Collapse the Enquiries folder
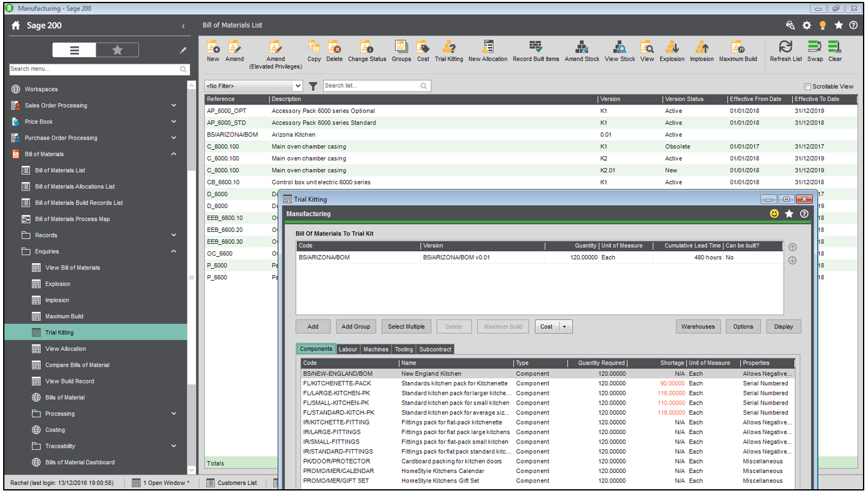868x493 pixels. coord(173,252)
